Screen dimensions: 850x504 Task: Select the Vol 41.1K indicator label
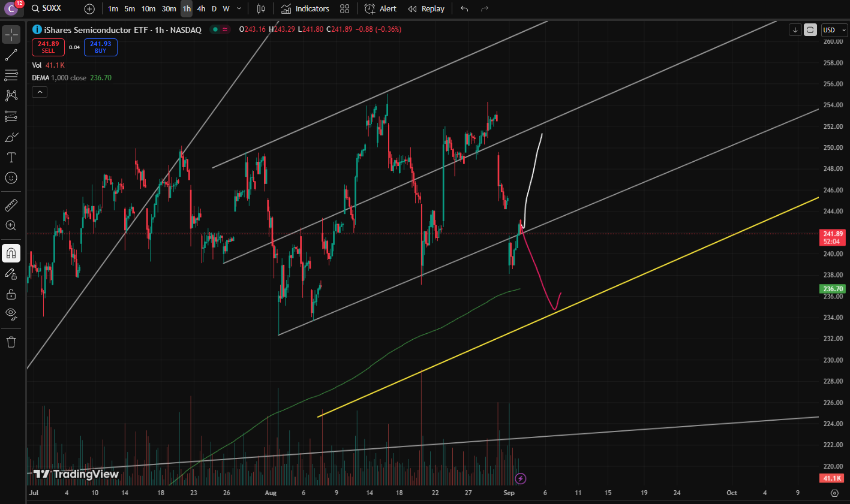point(48,65)
